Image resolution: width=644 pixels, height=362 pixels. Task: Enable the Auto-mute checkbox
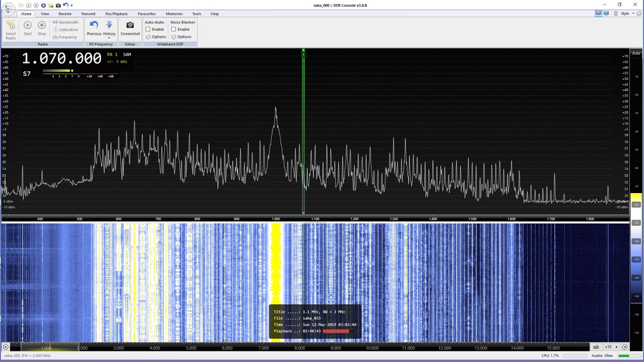click(x=148, y=29)
